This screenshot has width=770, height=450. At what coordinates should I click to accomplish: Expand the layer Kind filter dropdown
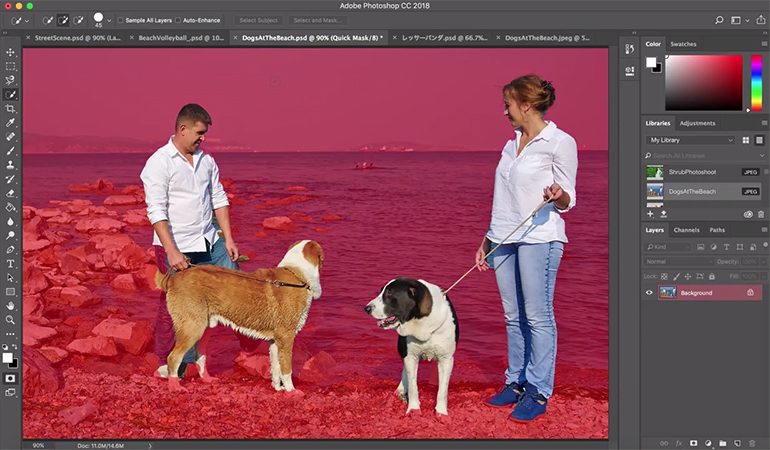pyautogui.click(x=672, y=246)
